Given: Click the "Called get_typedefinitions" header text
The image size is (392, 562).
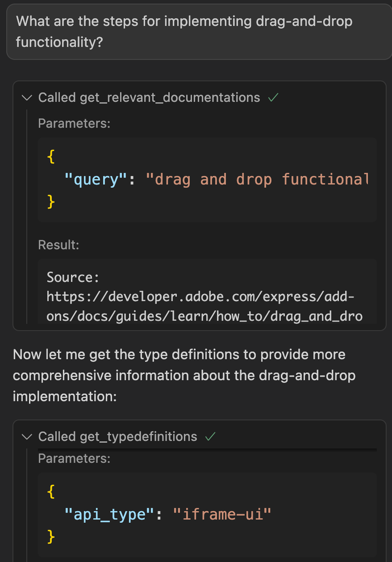Looking at the screenshot, I should (x=117, y=437).
